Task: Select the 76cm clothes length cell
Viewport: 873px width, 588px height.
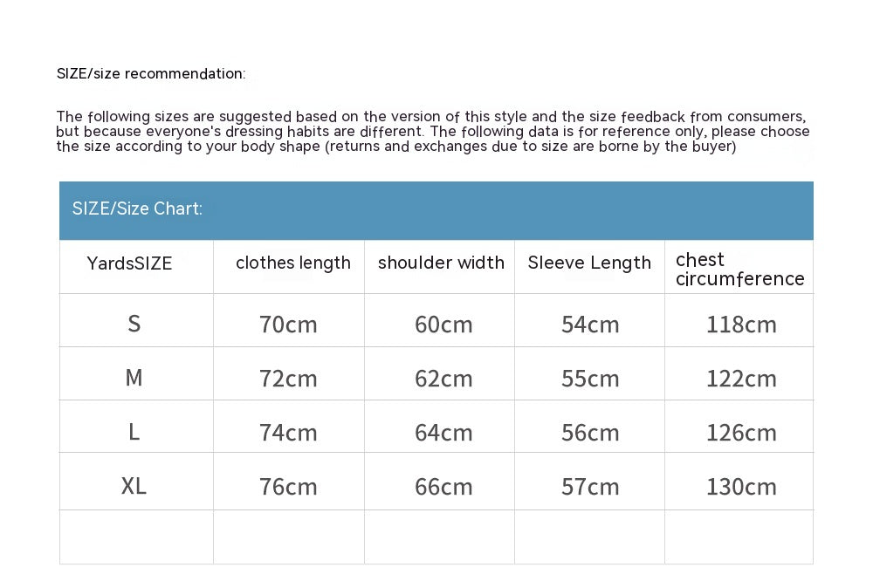Action: (288, 487)
